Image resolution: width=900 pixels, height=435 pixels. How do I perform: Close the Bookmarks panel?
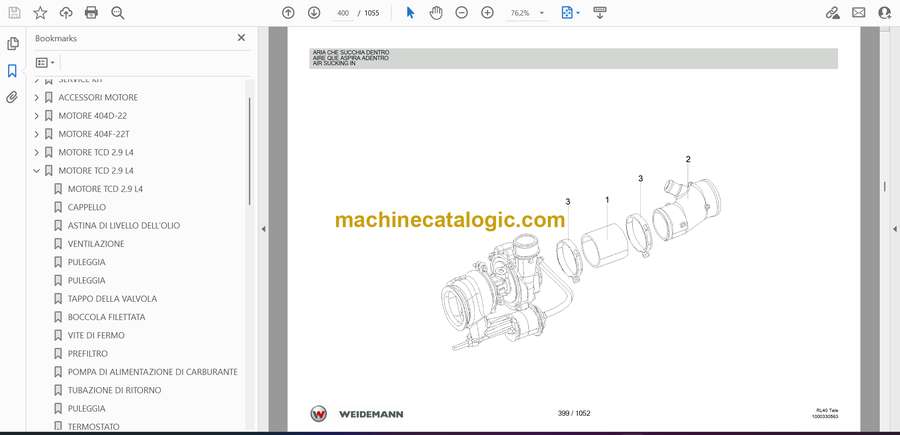241,38
